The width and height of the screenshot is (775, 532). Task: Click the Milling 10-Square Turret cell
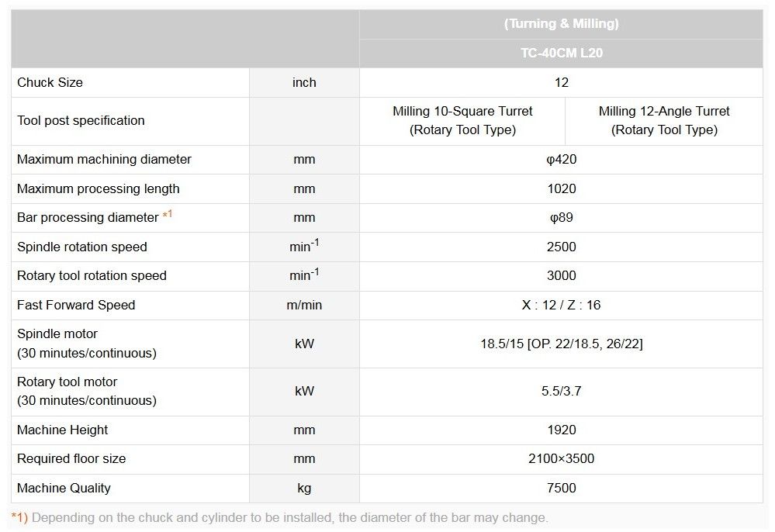tap(462, 120)
